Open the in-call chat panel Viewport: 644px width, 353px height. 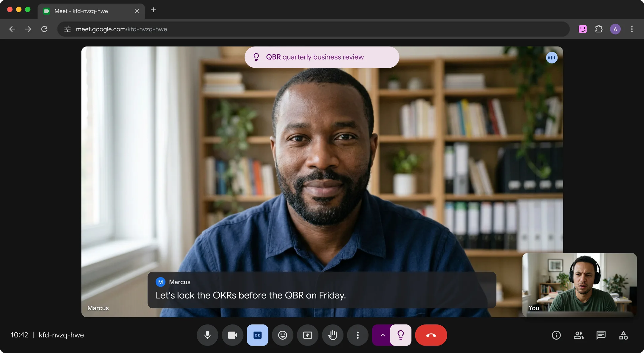[601, 335]
